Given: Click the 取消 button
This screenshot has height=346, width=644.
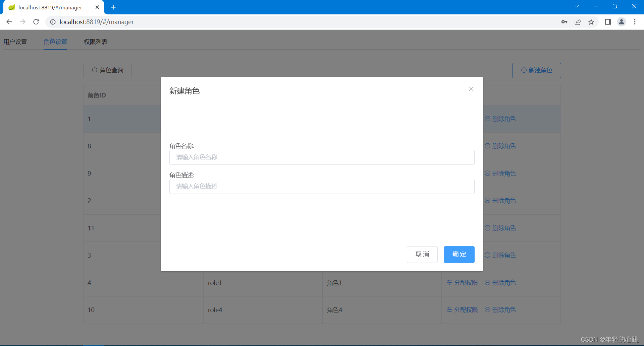Looking at the screenshot, I should pos(422,254).
